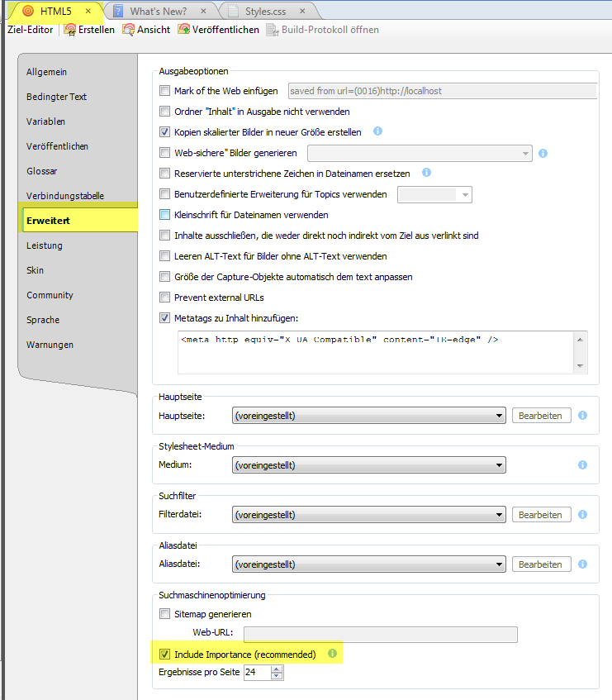
Task: Open the Hauptseite dropdown
Action: (x=368, y=416)
